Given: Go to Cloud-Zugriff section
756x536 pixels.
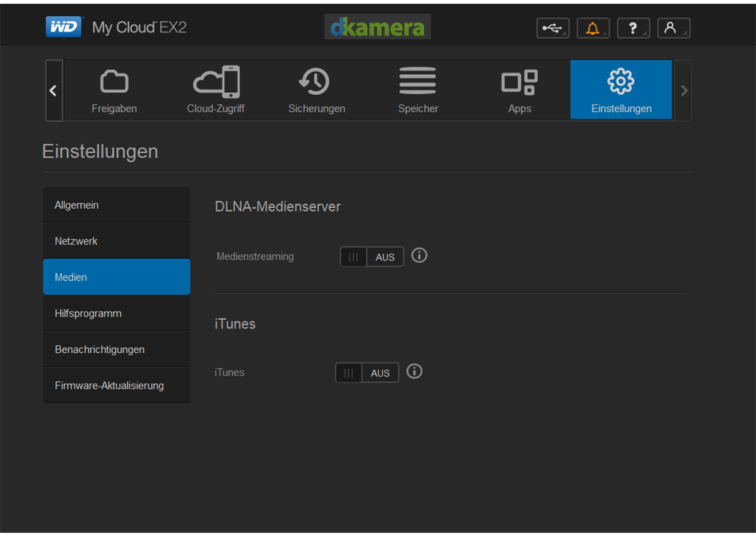Looking at the screenshot, I should tap(216, 90).
